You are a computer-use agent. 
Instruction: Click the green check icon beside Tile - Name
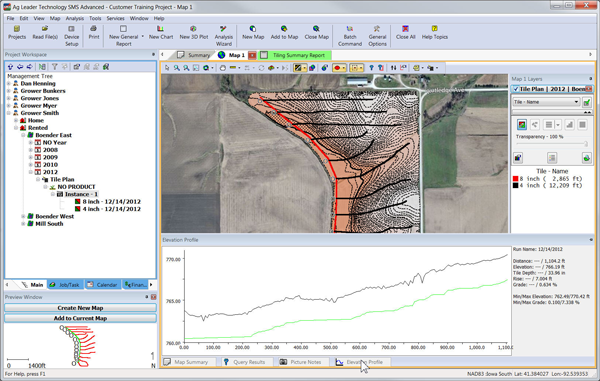(x=587, y=102)
